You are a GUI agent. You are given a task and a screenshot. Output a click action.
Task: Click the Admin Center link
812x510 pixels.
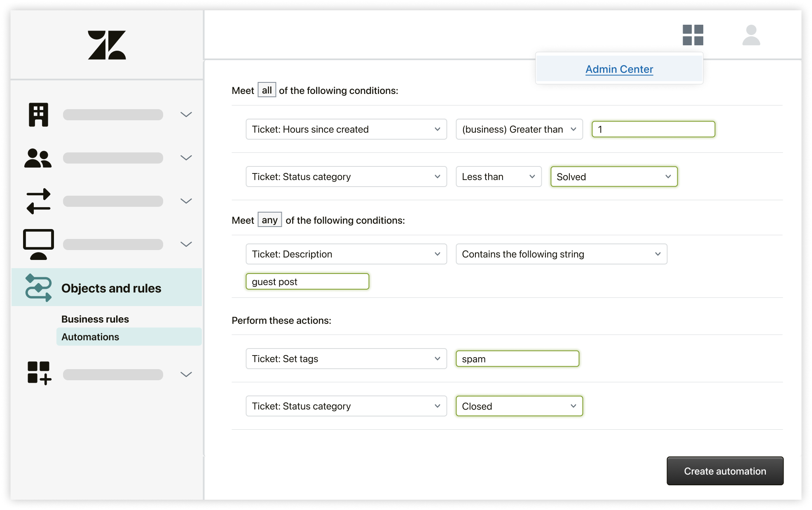pyautogui.click(x=619, y=69)
